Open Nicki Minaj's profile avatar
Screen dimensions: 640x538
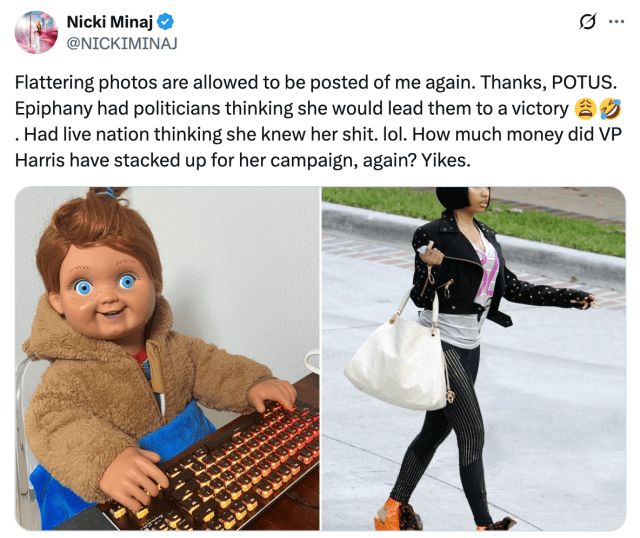pyautogui.click(x=36, y=32)
